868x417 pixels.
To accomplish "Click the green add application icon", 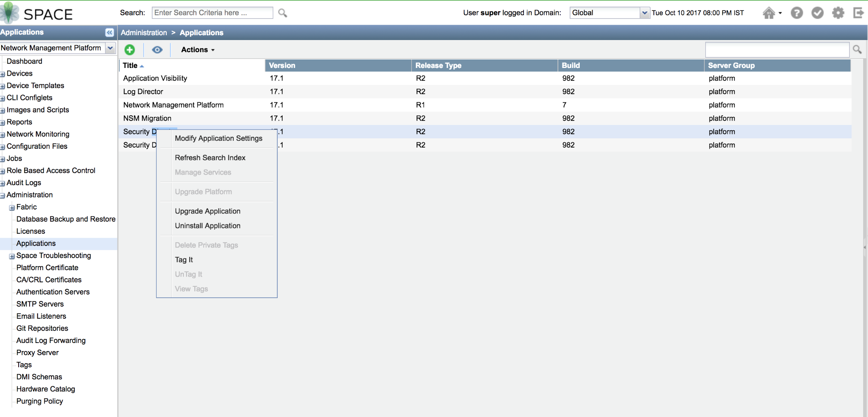I will pyautogui.click(x=130, y=50).
